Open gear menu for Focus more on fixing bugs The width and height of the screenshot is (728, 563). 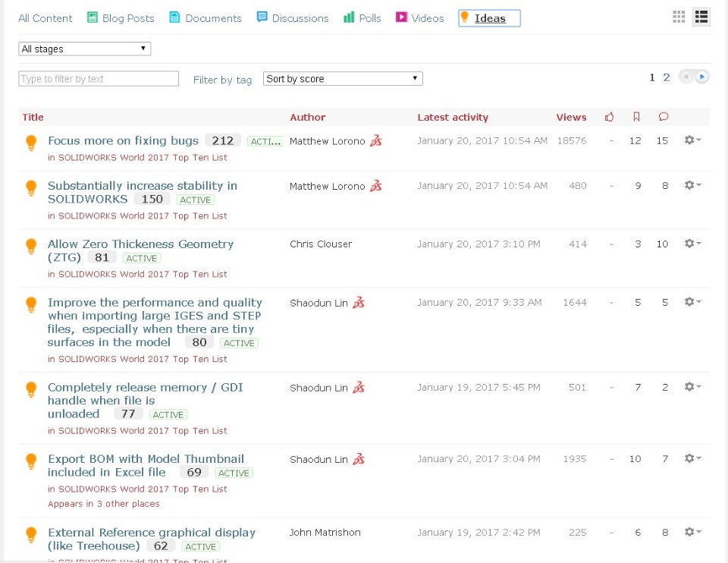tap(692, 140)
